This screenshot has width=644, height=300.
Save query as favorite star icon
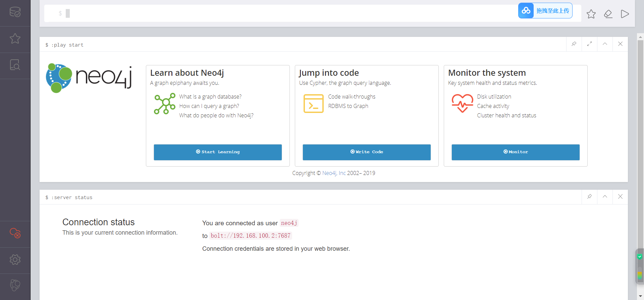tap(591, 14)
